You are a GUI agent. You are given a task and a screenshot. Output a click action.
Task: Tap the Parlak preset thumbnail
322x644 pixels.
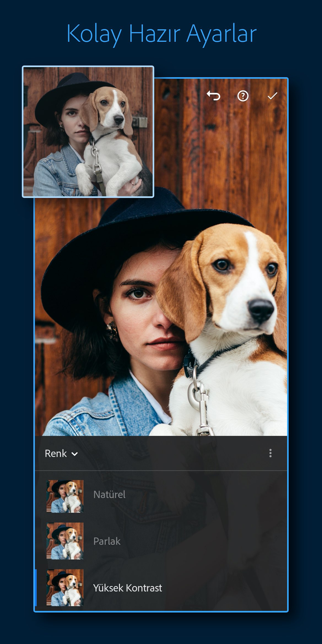tap(65, 541)
